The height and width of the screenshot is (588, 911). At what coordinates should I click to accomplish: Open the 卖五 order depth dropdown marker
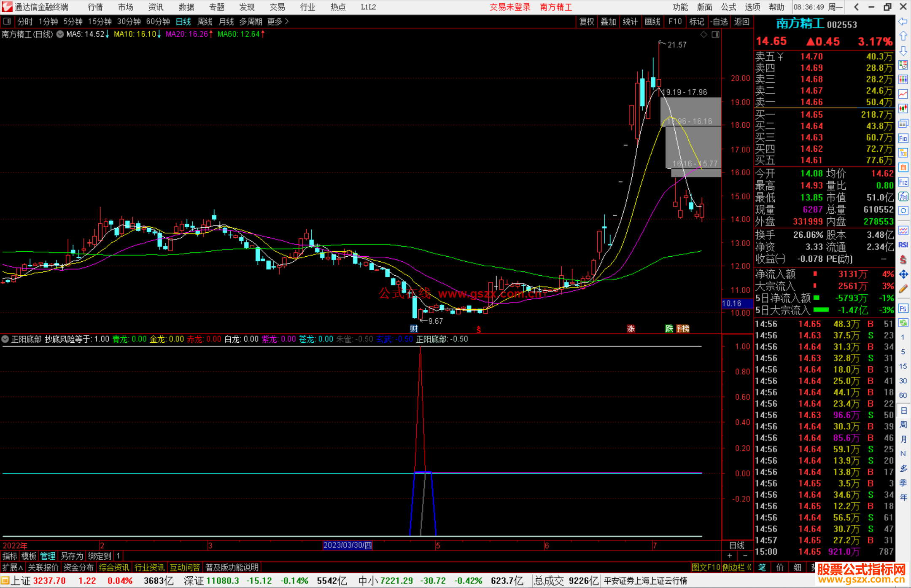tap(780, 56)
